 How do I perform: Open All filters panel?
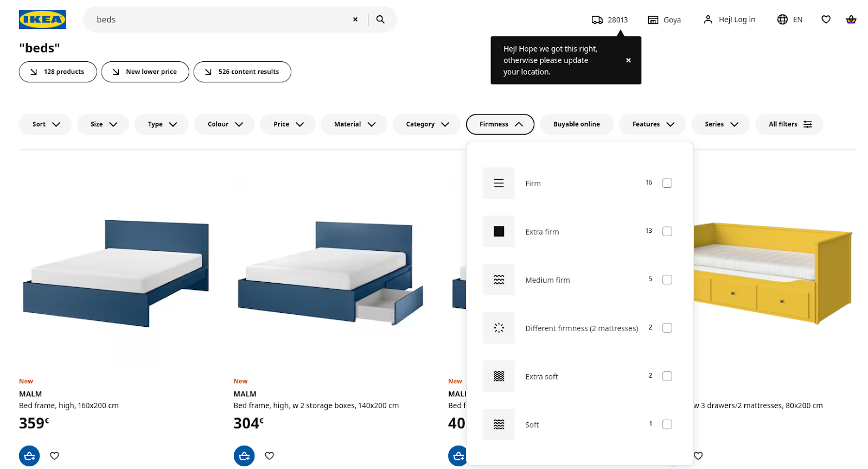(x=789, y=124)
